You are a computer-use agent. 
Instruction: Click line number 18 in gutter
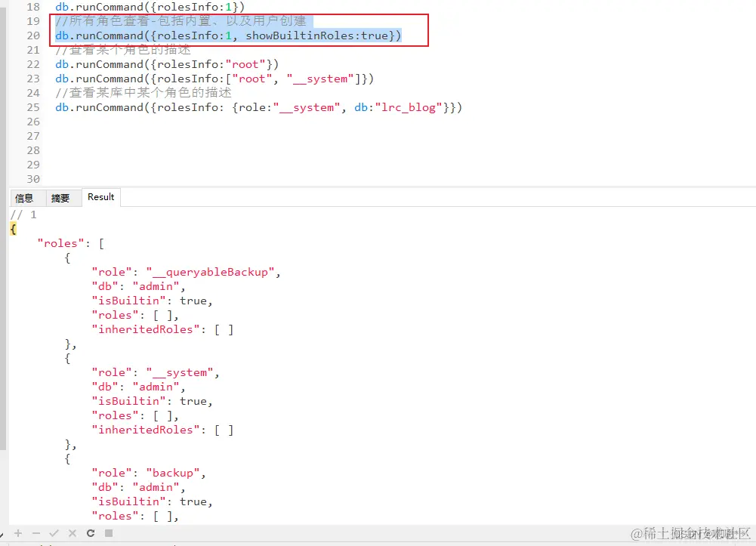(x=33, y=8)
